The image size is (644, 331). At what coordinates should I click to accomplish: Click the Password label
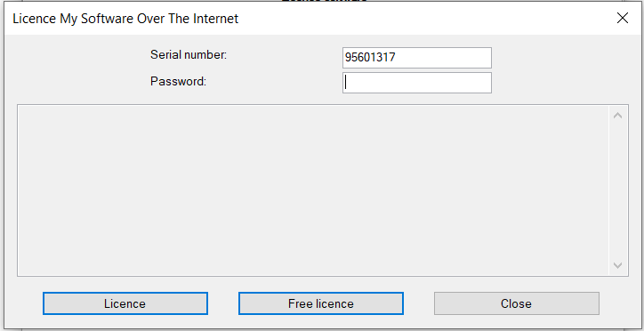pyautogui.click(x=178, y=81)
